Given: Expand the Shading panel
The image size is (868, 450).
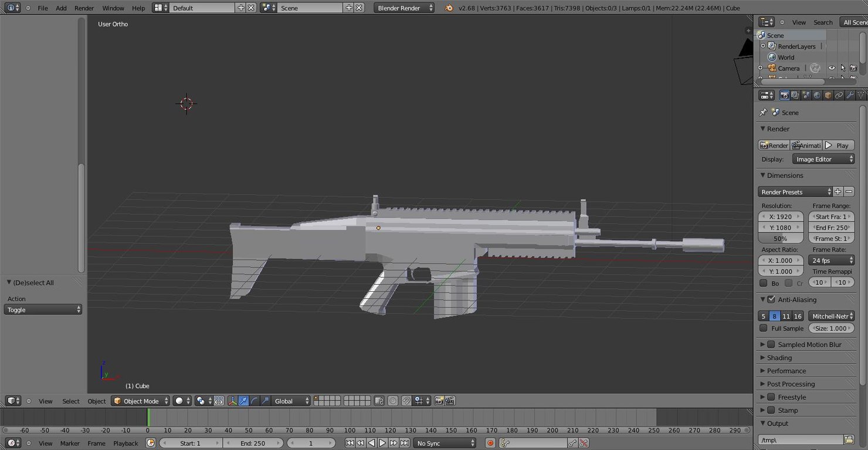Looking at the screenshot, I should (780, 357).
